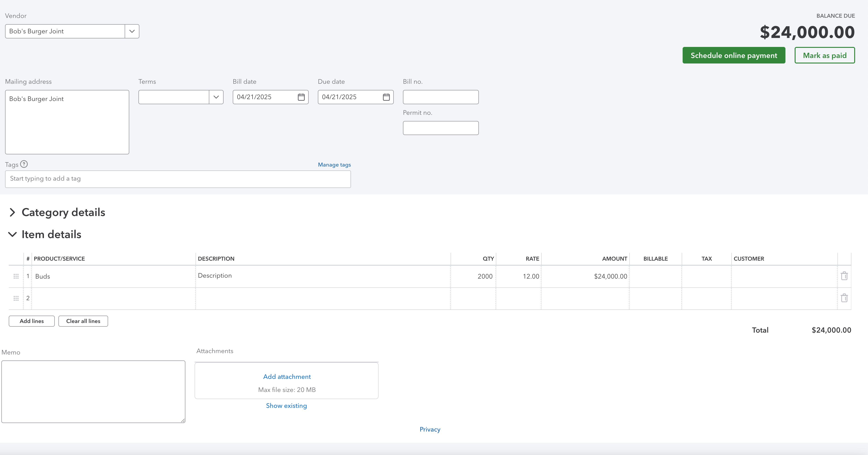This screenshot has height=455, width=868.
Task: Open the Vendor dropdown arrow
Action: pos(132,31)
